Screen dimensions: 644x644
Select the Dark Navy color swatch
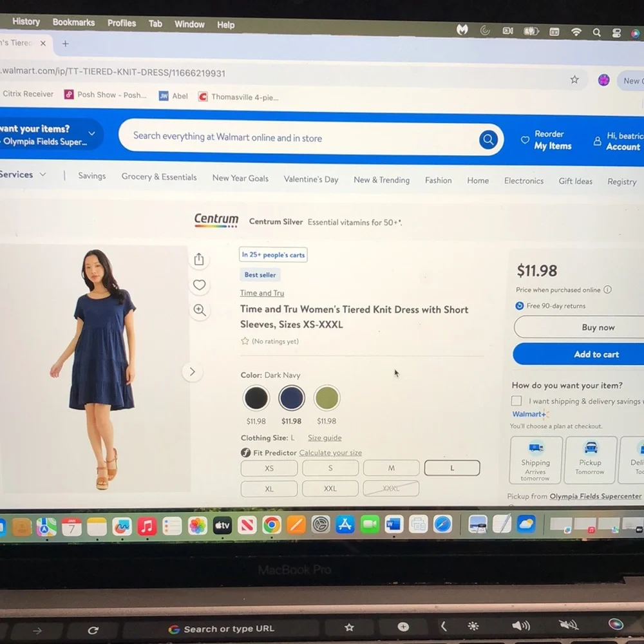point(292,397)
